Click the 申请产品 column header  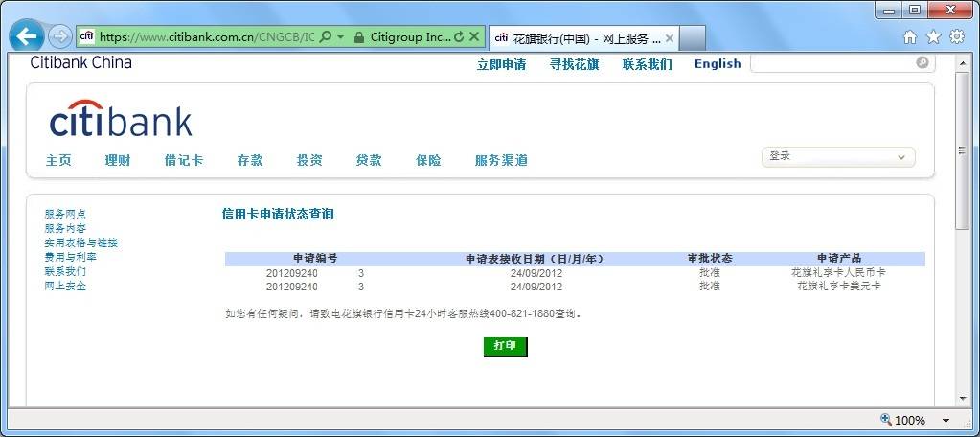coord(839,258)
